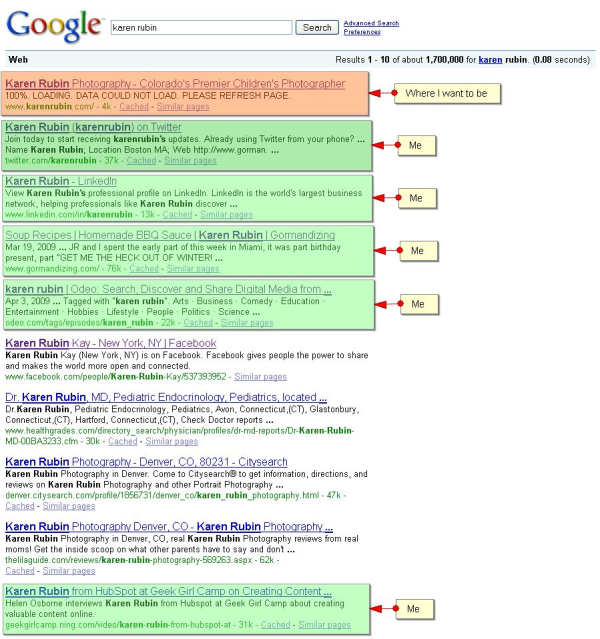Viewport: 600px width, 639px height.
Task: Open Cached link for twitter.com/karenrubin result
Action: (141, 161)
